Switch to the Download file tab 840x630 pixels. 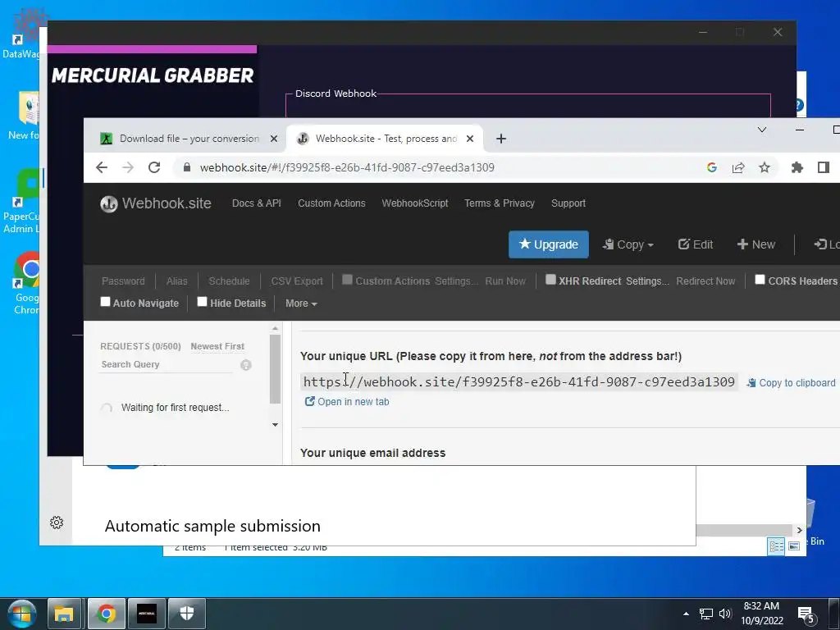[189, 139]
